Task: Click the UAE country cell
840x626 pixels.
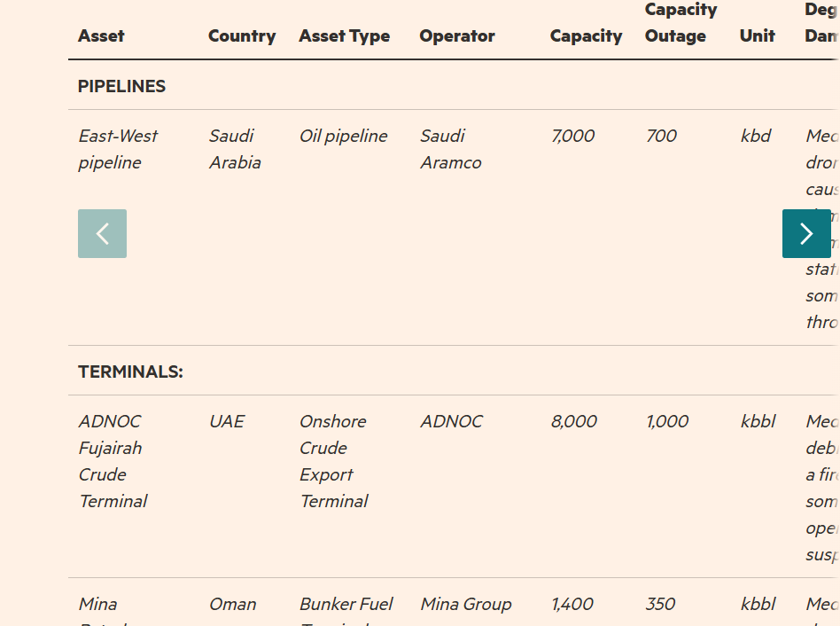Action: (227, 421)
